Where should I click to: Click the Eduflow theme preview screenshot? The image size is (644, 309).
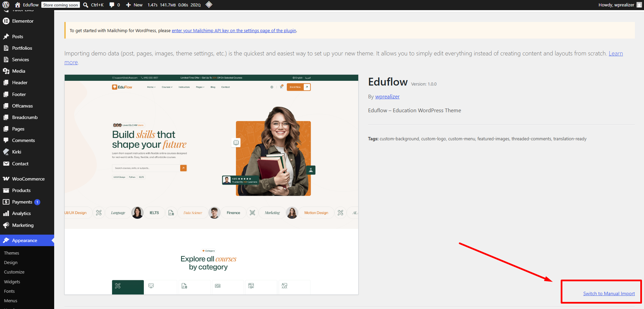pos(211,185)
